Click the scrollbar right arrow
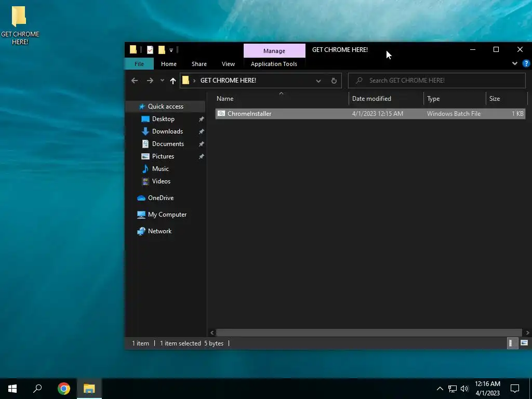 pos(527,333)
